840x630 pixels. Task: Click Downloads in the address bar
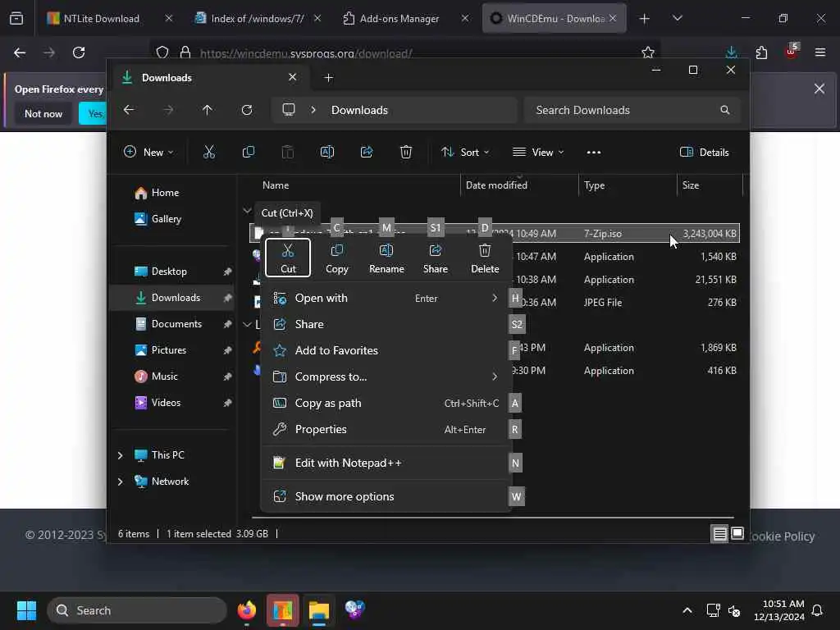tap(359, 110)
